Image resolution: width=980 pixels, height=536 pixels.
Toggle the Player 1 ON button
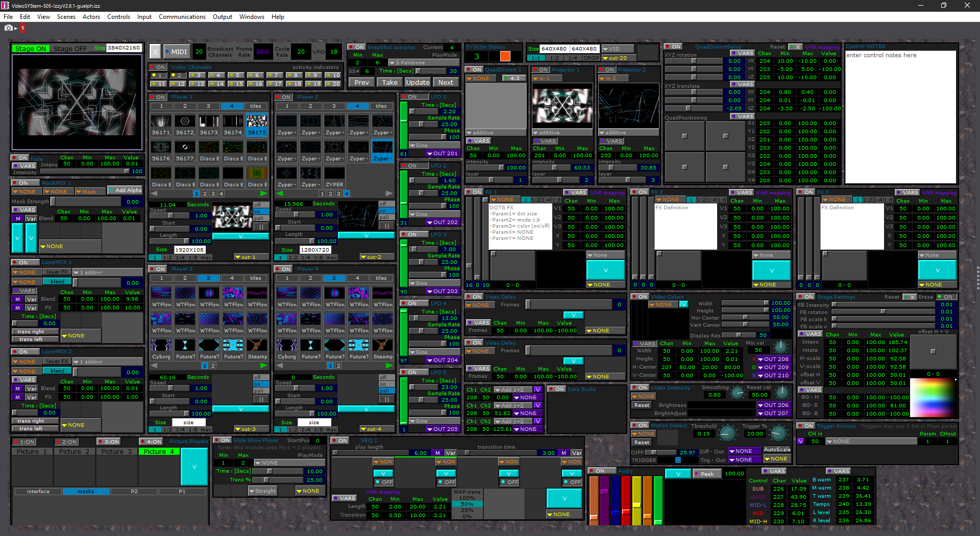point(159,97)
